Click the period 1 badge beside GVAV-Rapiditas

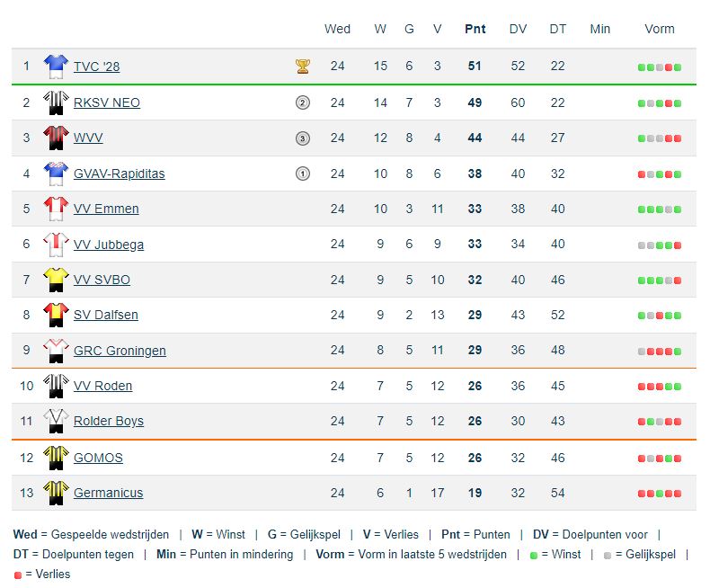pyautogui.click(x=303, y=174)
